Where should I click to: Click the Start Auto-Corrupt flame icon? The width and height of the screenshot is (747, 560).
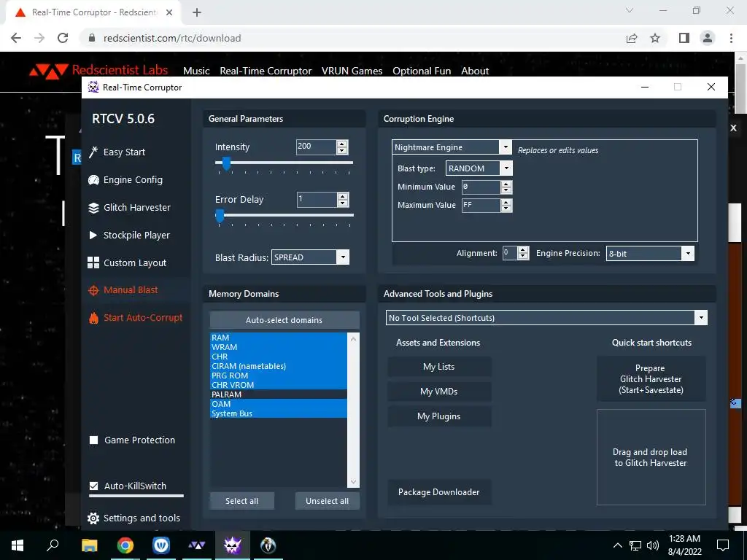93,318
